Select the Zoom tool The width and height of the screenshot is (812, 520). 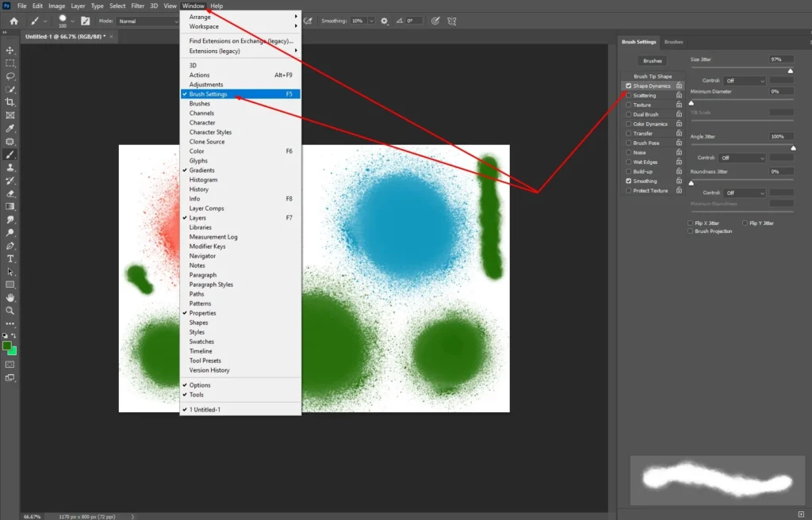pyautogui.click(x=10, y=310)
